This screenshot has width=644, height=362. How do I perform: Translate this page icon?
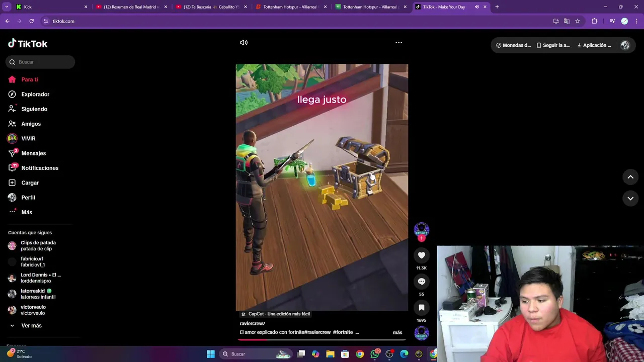point(567,21)
